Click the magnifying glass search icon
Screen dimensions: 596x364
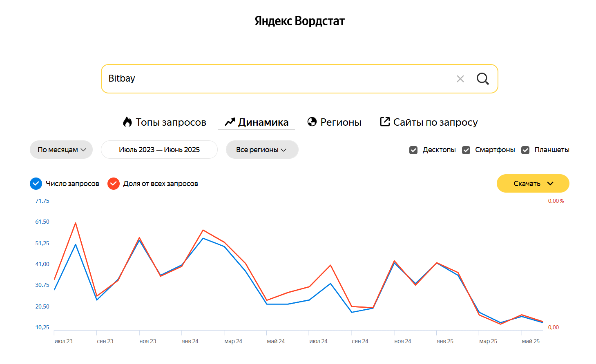tap(482, 79)
